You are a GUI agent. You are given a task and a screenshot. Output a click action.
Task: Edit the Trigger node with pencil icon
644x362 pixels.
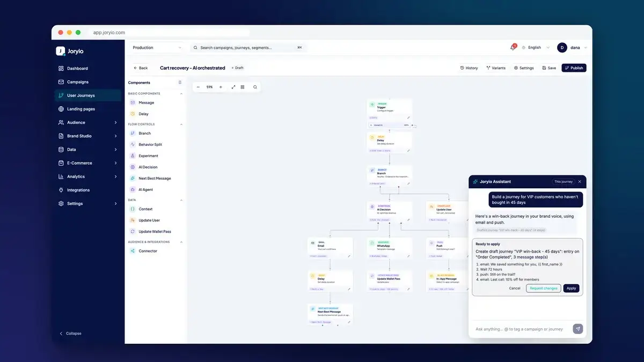coord(408,117)
